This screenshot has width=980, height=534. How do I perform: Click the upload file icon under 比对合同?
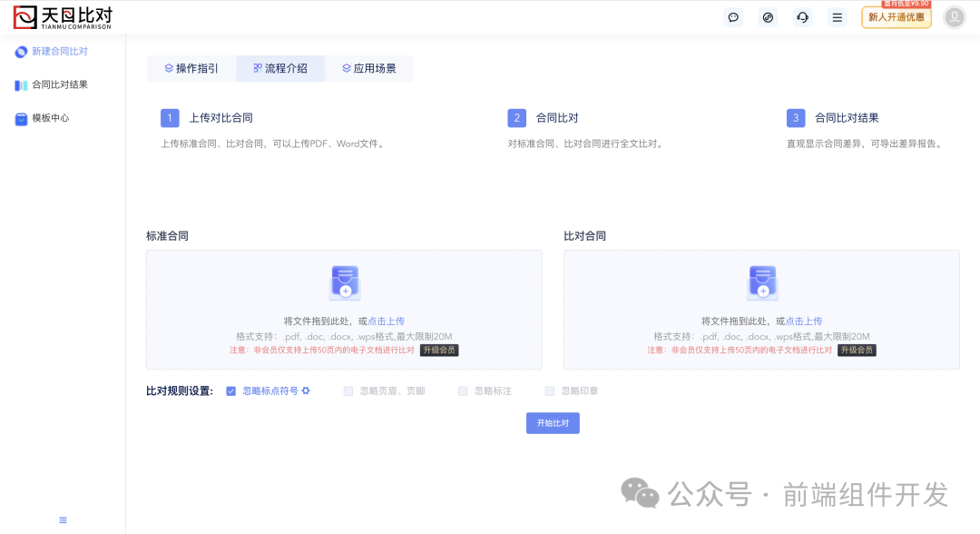coord(762,282)
